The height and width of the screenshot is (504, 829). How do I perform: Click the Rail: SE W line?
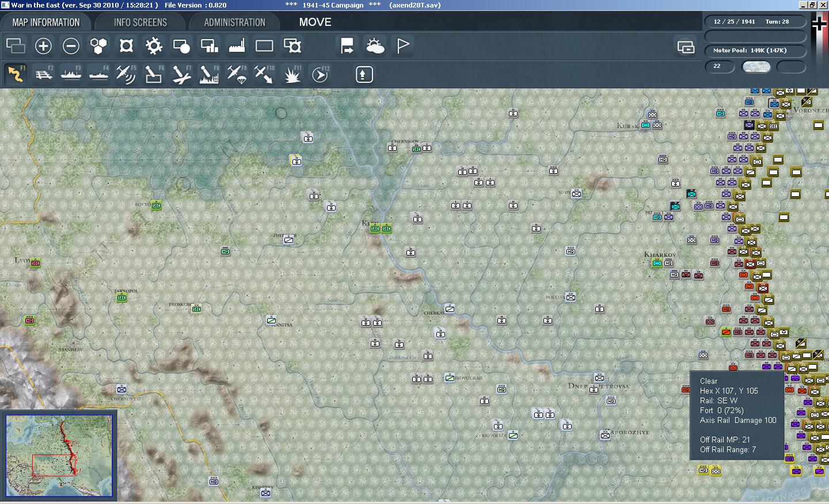coord(718,400)
